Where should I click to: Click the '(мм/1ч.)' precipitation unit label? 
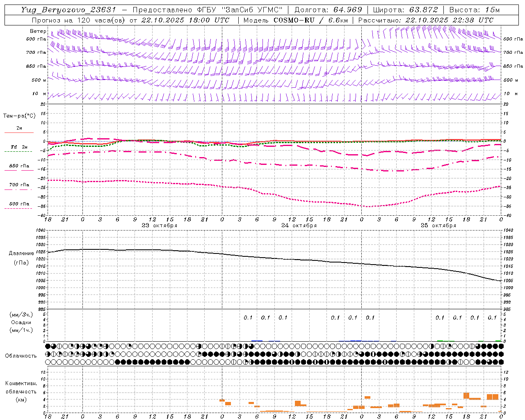point(21,331)
